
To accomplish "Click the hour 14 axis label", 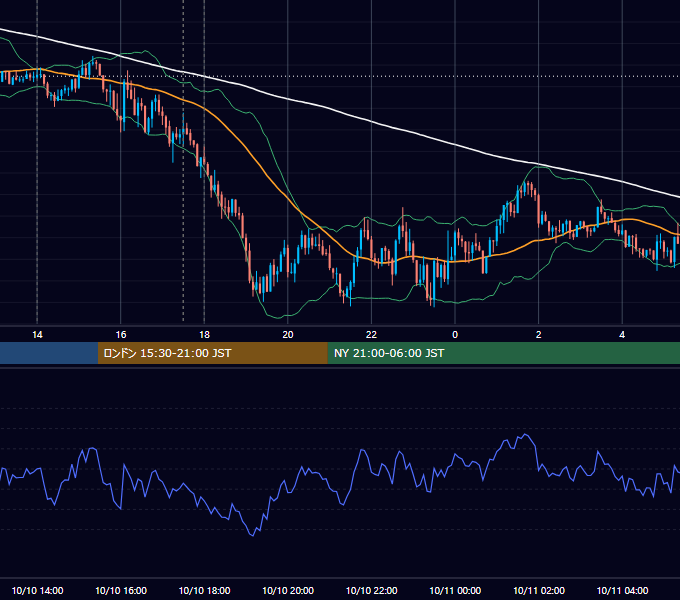I will (37, 335).
